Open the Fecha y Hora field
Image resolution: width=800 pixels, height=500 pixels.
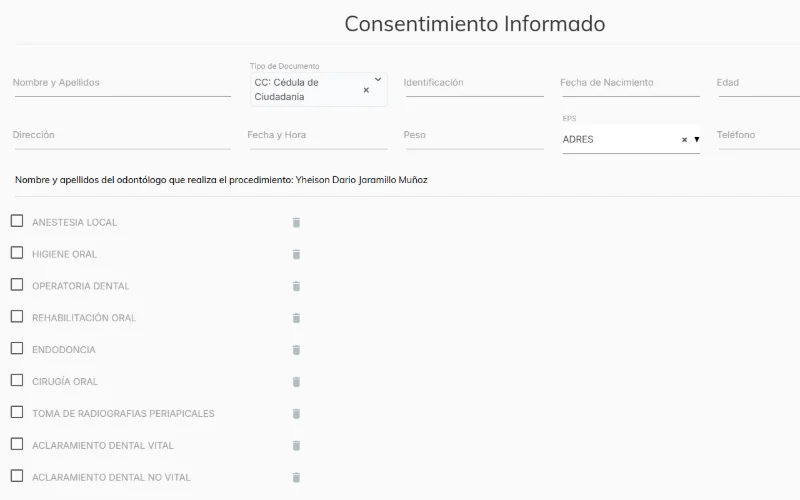[317, 136]
